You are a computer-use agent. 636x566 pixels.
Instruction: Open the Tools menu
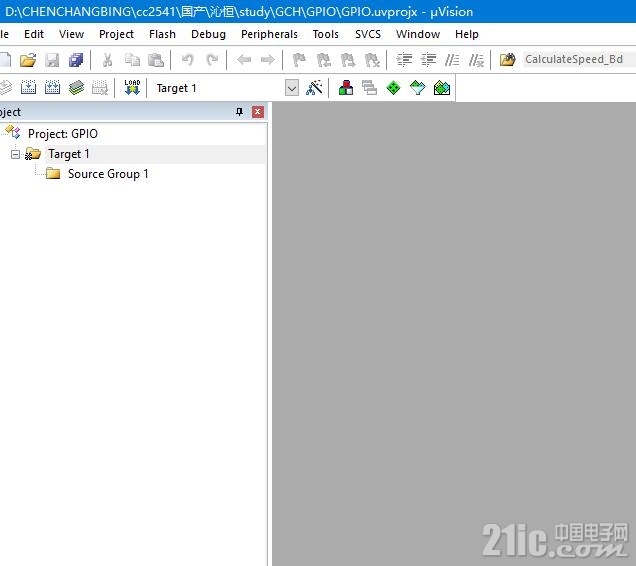pos(325,34)
